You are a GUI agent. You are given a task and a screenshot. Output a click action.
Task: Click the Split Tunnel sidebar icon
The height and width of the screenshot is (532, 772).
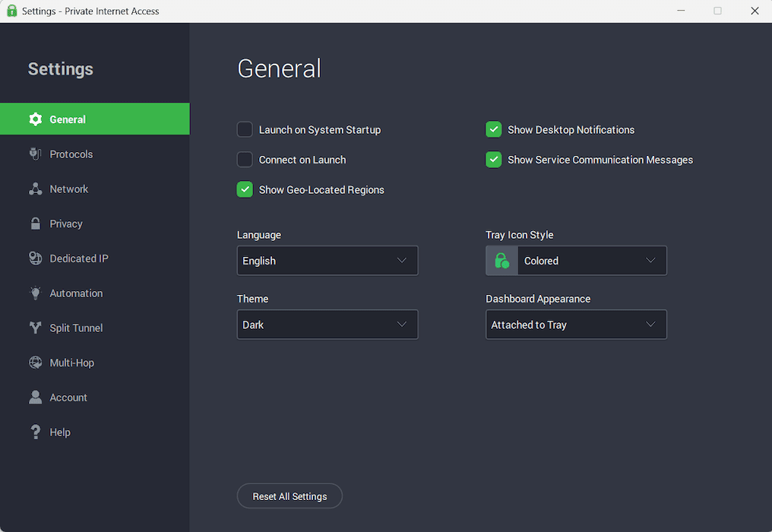click(36, 328)
